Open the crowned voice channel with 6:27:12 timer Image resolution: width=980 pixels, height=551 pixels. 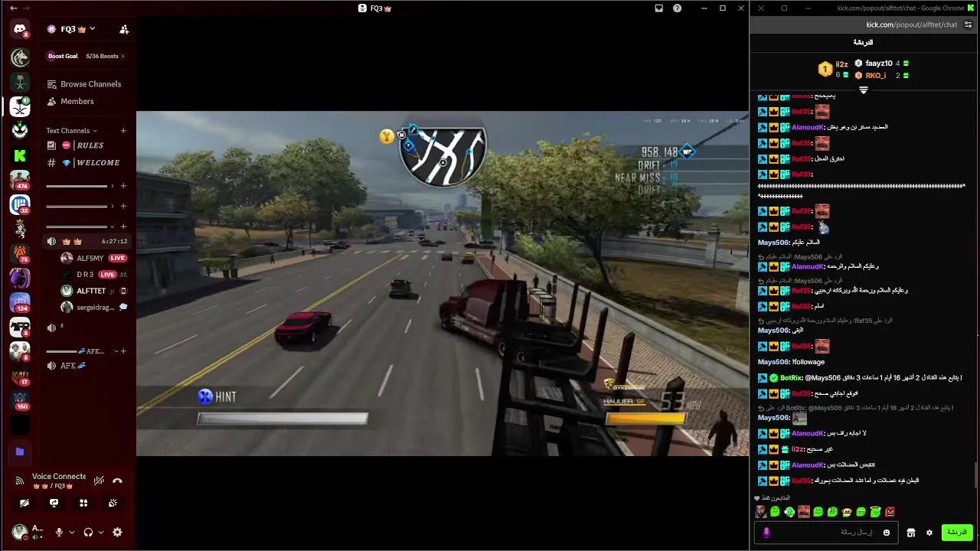pyautogui.click(x=88, y=241)
